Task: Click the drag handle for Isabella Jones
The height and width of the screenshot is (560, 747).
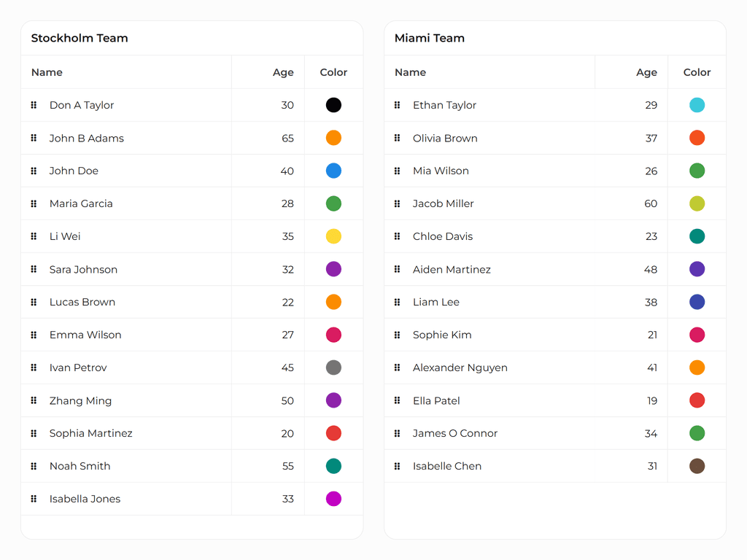Action: [x=34, y=499]
